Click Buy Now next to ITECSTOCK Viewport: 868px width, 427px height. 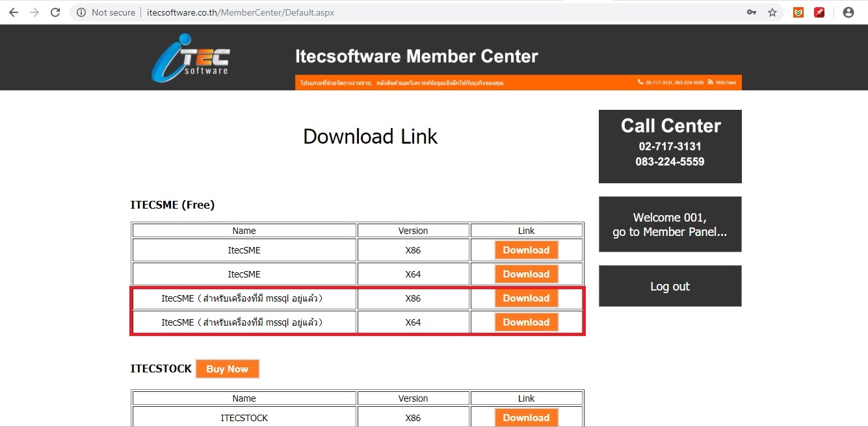point(227,369)
